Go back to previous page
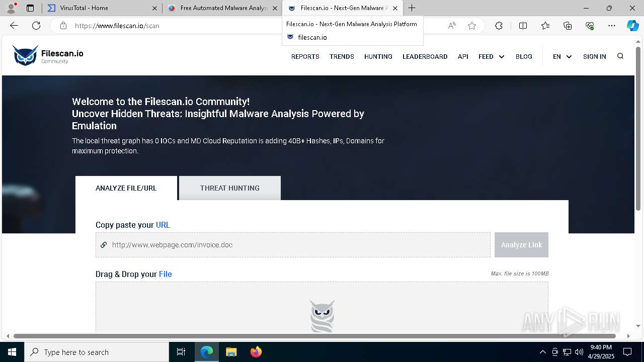This screenshot has height=362, width=644. click(14, 26)
